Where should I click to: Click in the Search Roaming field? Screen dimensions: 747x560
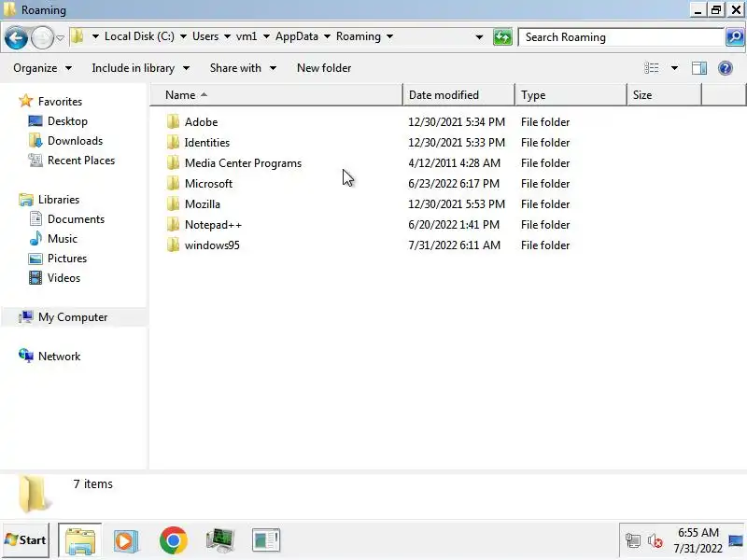(x=621, y=37)
